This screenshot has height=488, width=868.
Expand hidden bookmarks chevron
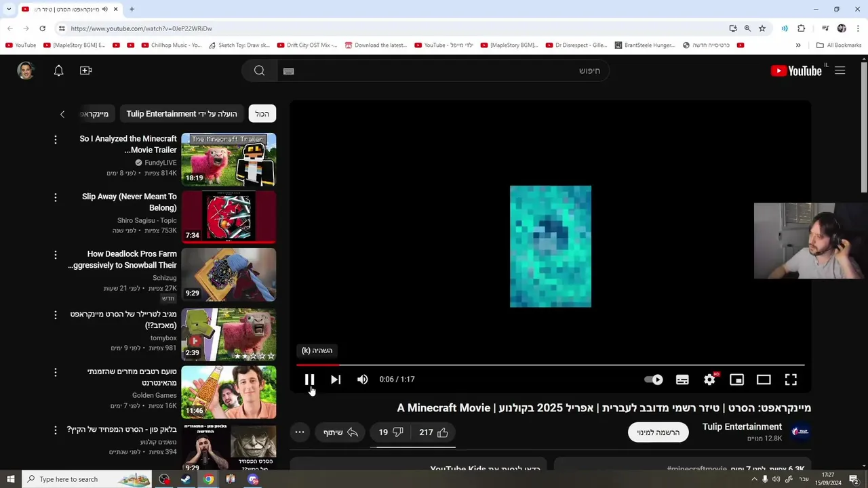point(798,45)
